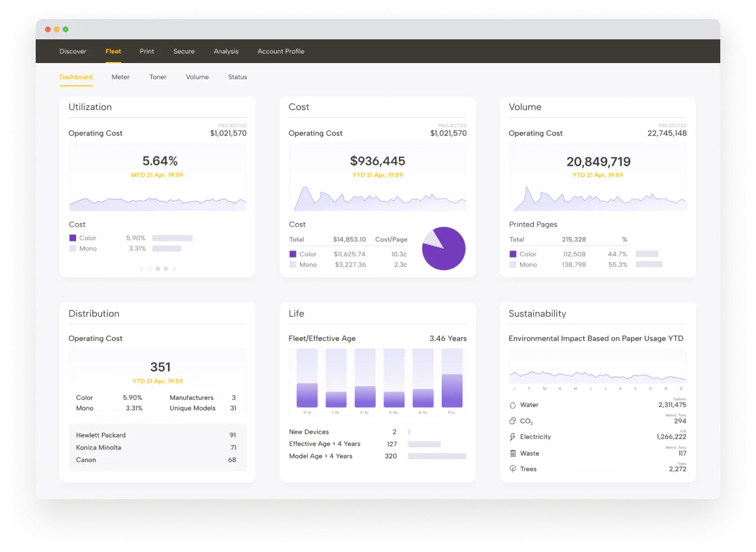
Task: Click the Waste bin icon
Action: pyautogui.click(x=512, y=453)
